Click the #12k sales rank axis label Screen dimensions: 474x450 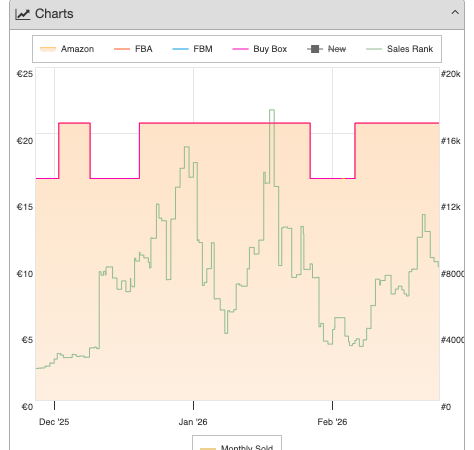point(451,207)
